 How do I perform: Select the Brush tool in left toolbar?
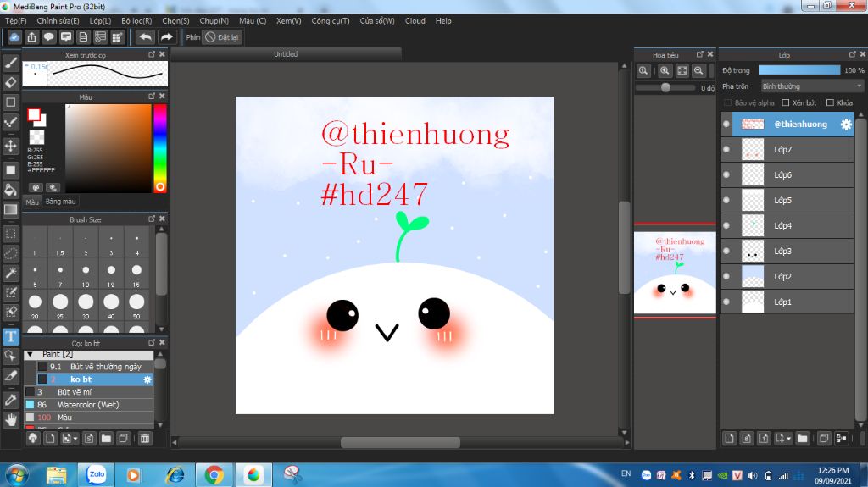click(x=10, y=63)
